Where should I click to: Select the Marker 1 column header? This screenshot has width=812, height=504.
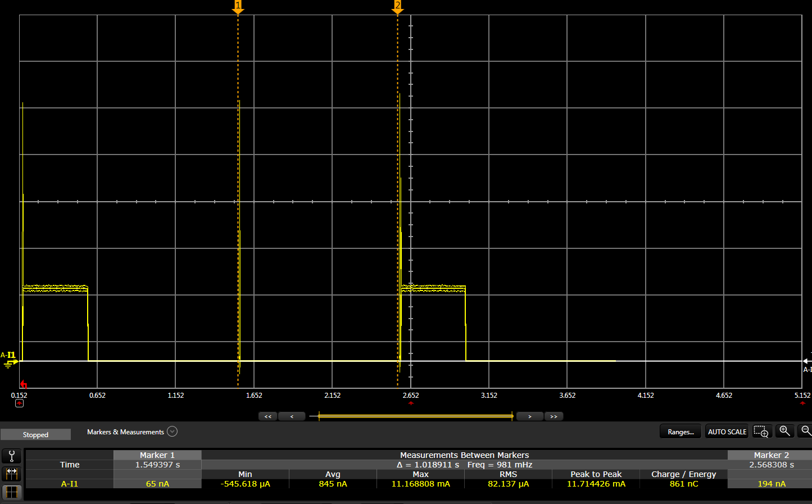157,455
